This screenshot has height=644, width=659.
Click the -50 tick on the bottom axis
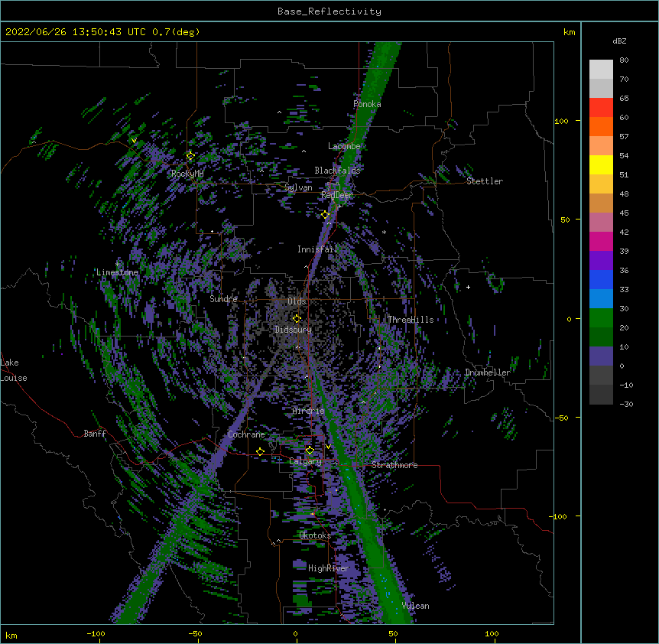(x=195, y=633)
